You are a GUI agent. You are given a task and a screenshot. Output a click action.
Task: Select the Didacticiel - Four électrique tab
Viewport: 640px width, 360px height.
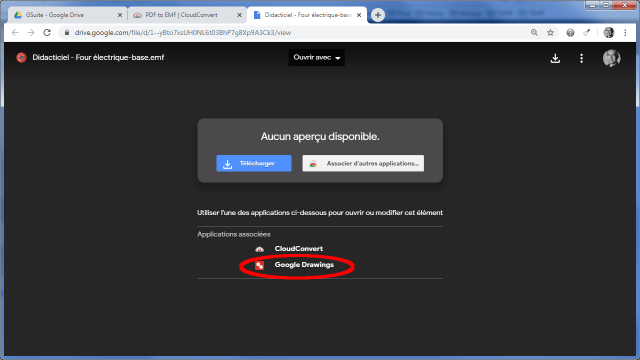point(307,15)
